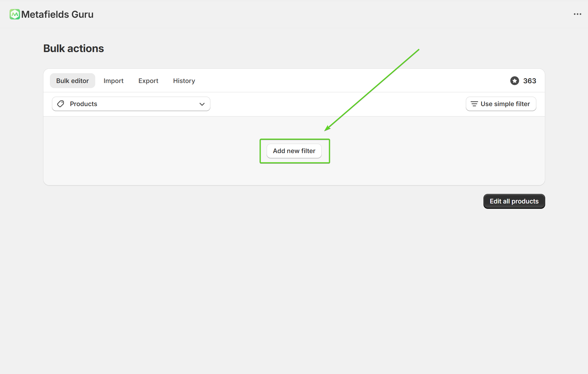
Task: Open the Products resource type selector
Action: (131, 104)
